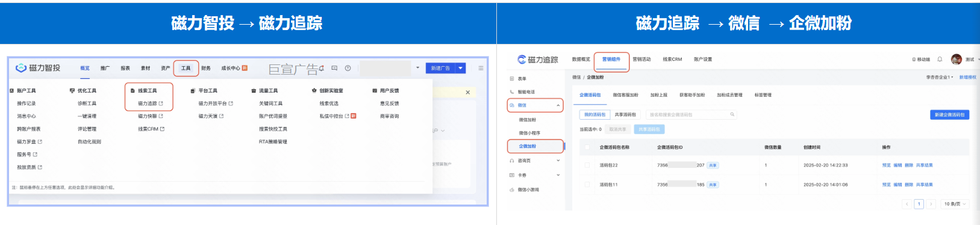Click the 线索工具 heading icon
Screen dimensions: 980x225
point(133,90)
